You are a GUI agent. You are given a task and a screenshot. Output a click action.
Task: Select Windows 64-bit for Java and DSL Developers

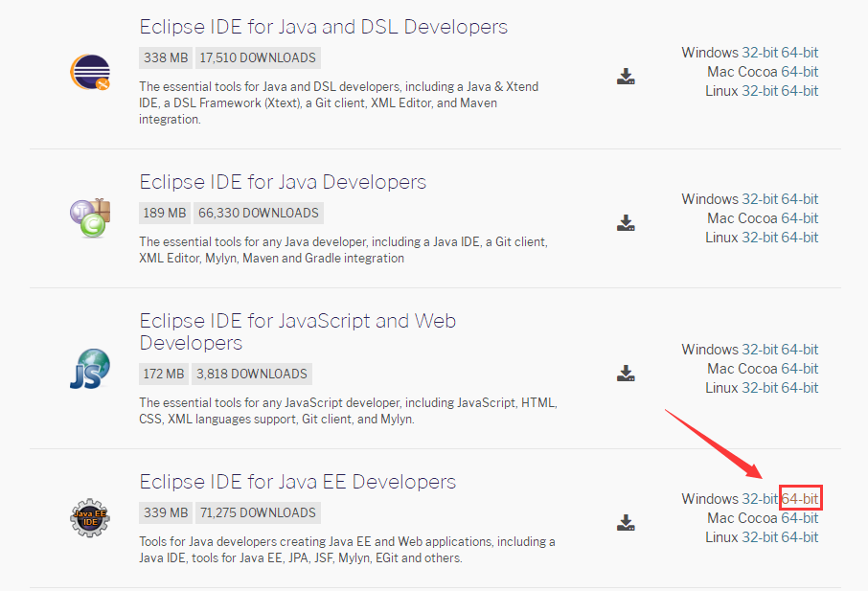799,53
